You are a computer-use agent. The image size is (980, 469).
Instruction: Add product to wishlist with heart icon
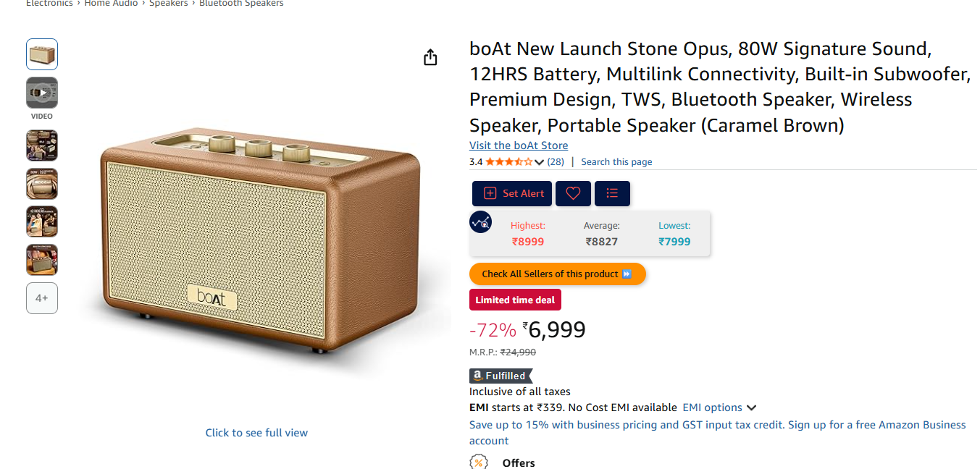pyautogui.click(x=573, y=193)
